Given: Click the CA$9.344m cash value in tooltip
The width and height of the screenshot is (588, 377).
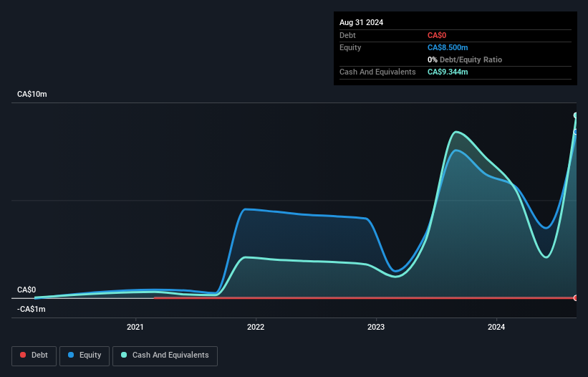Looking at the screenshot, I should [x=448, y=72].
